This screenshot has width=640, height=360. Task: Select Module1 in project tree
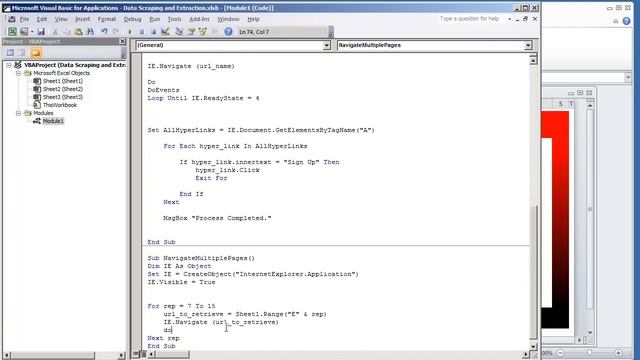point(53,121)
